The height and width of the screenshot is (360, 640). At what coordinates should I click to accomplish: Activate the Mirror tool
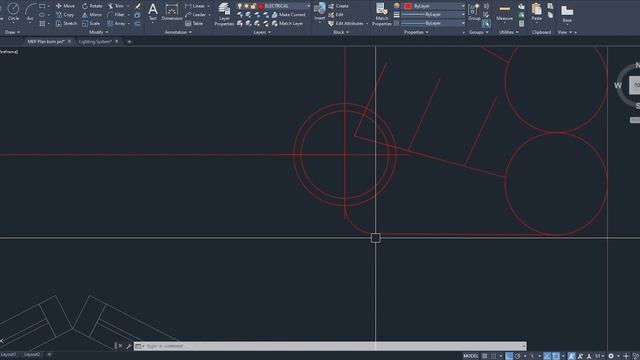coord(91,15)
